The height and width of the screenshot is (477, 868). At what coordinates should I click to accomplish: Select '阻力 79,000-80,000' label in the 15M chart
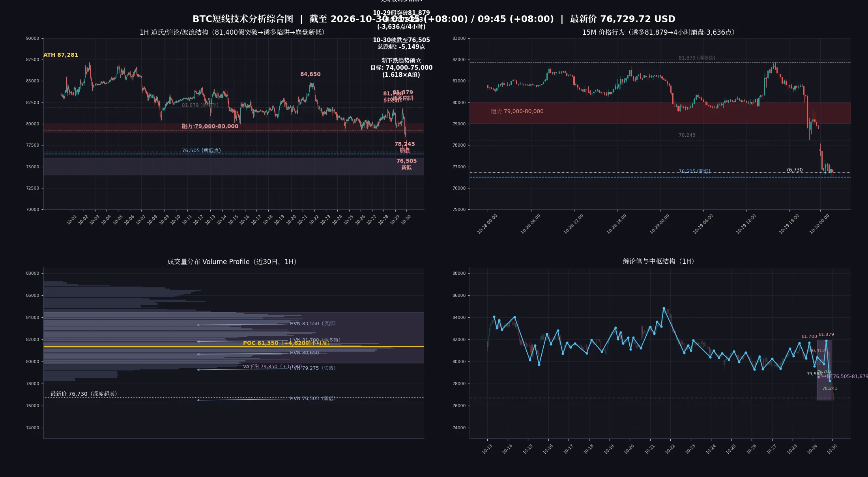[517, 111]
